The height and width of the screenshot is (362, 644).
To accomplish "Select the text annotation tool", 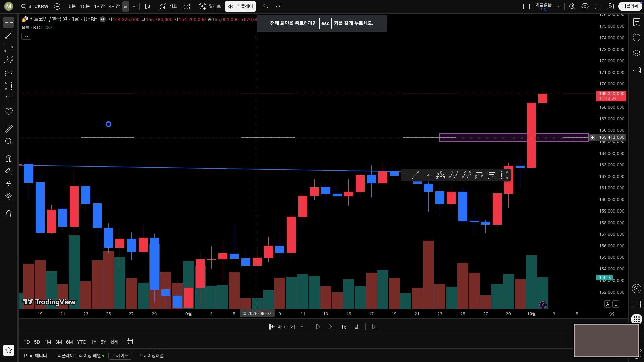I will (9, 99).
